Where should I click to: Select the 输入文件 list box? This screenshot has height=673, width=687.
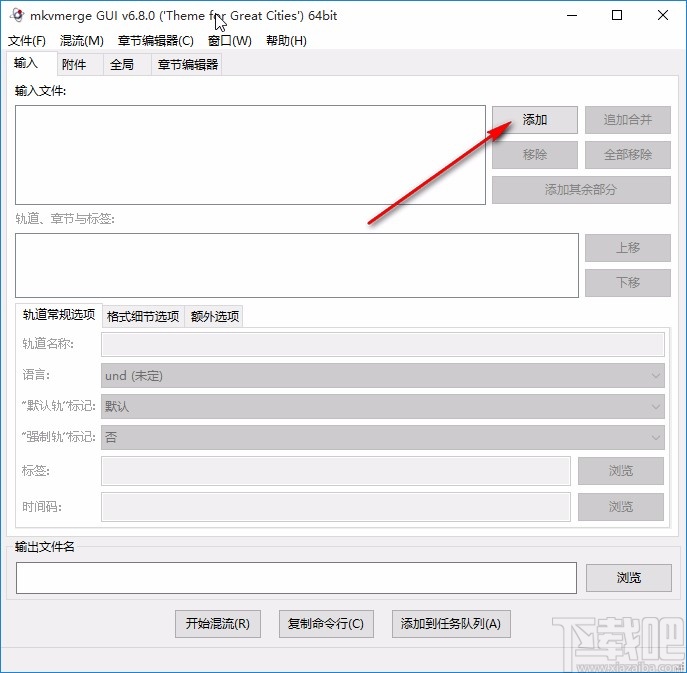tap(250, 155)
